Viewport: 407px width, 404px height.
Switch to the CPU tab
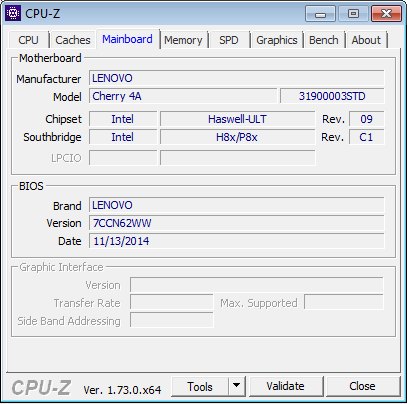point(28,40)
